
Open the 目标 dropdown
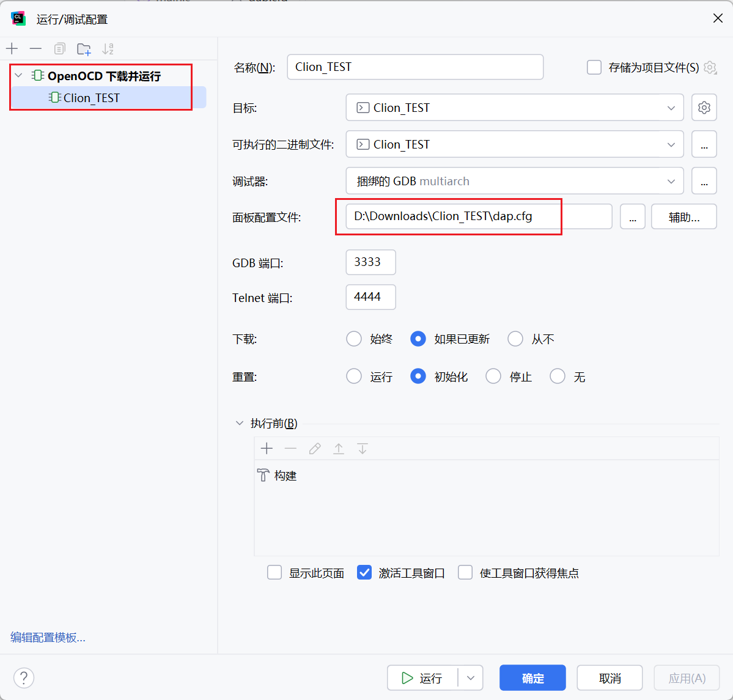(x=515, y=108)
